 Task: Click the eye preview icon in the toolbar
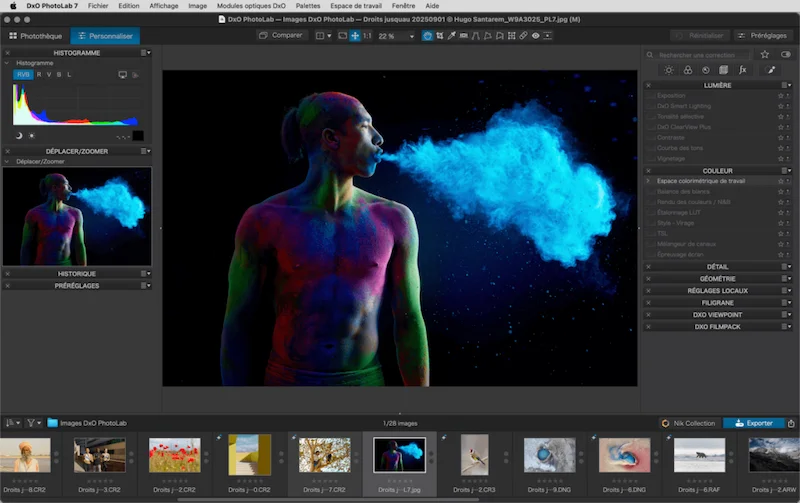click(536, 36)
